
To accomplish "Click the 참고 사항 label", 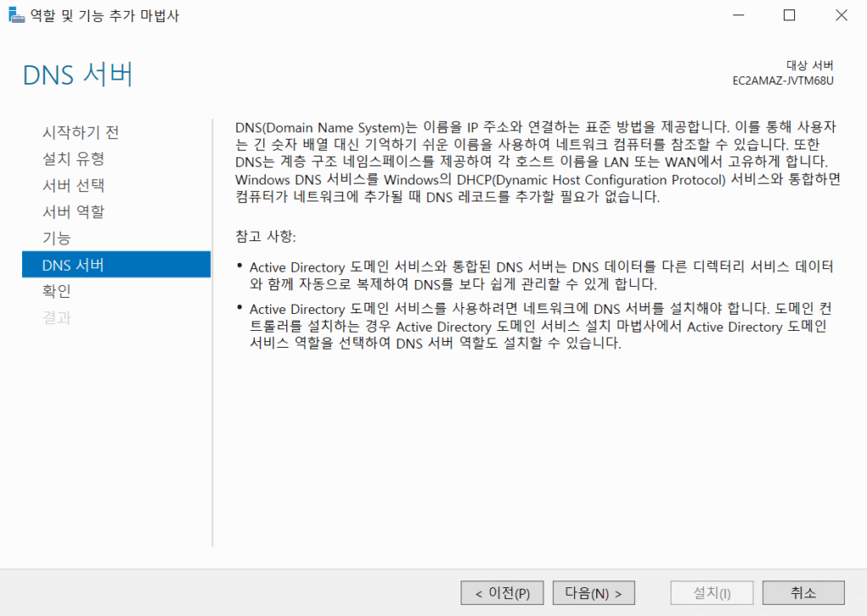I will (267, 234).
